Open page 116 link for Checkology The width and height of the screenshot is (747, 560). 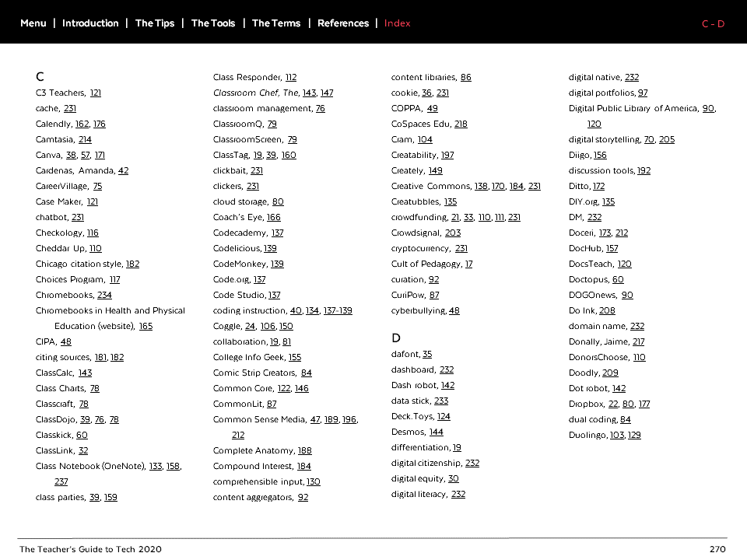pyautogui.click(x=93, y=233)
